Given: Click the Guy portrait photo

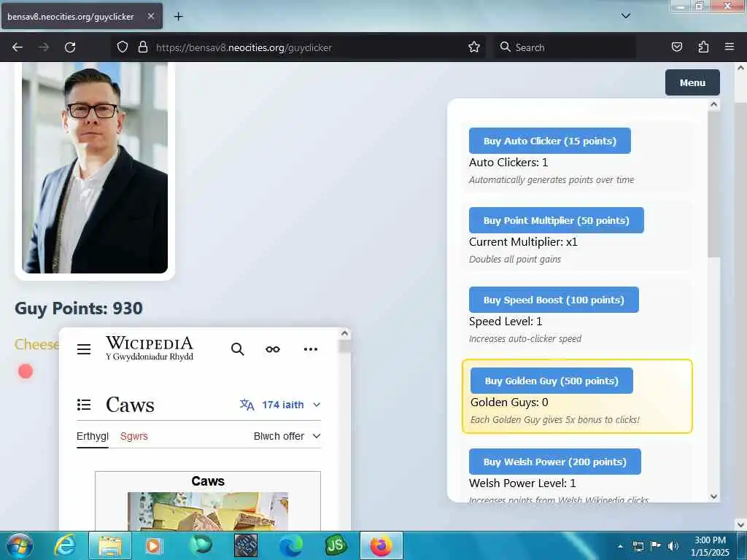Looking at the screenshot, I should [x=95, y=168].
